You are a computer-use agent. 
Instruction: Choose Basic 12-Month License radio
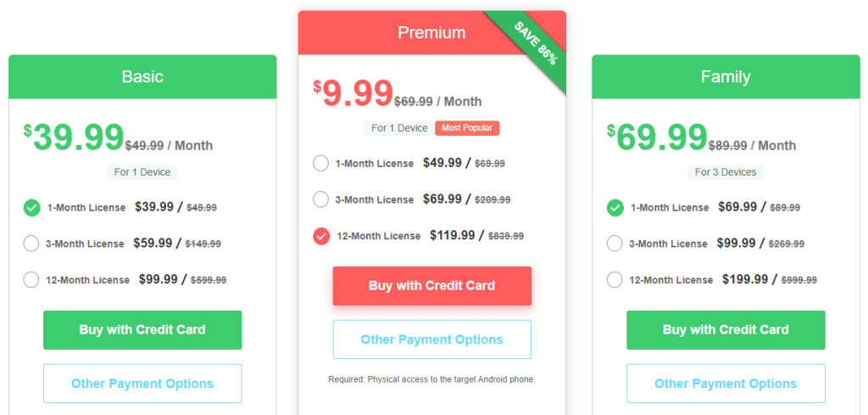point(31,280)
